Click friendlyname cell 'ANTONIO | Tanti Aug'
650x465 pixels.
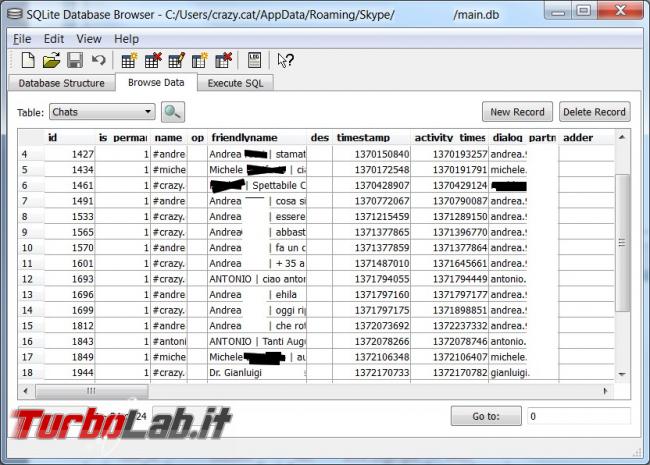pyautogui.click(x=257, y=341)
